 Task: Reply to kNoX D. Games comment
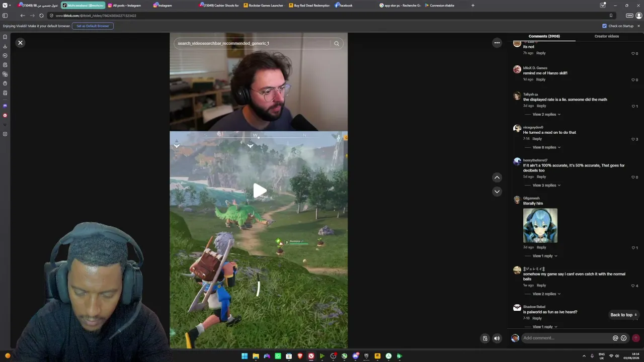point(541,79)
